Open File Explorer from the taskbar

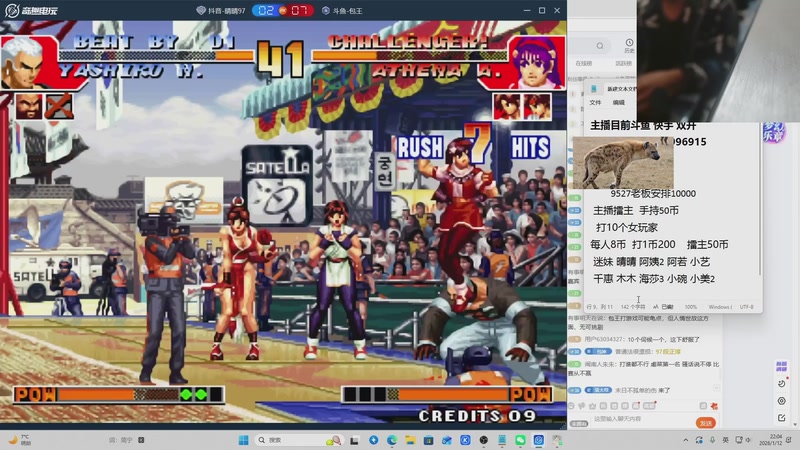(410, 440)
